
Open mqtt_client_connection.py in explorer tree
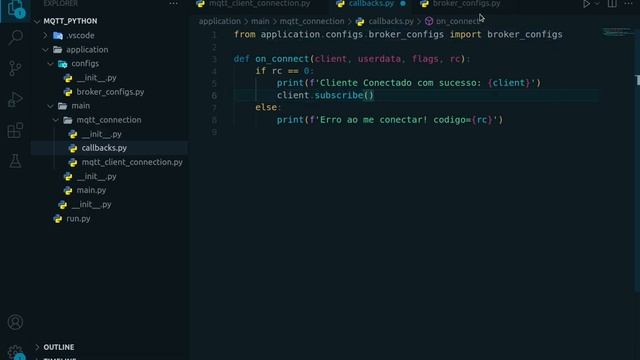click(x=132, y=162)
